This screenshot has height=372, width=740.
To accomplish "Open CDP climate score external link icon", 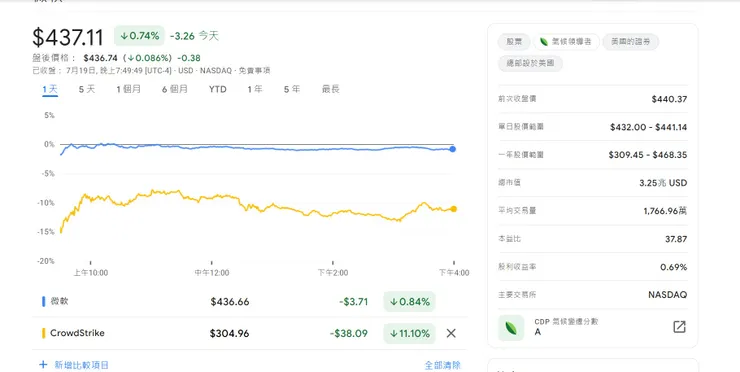I will [x=679, y=327].
